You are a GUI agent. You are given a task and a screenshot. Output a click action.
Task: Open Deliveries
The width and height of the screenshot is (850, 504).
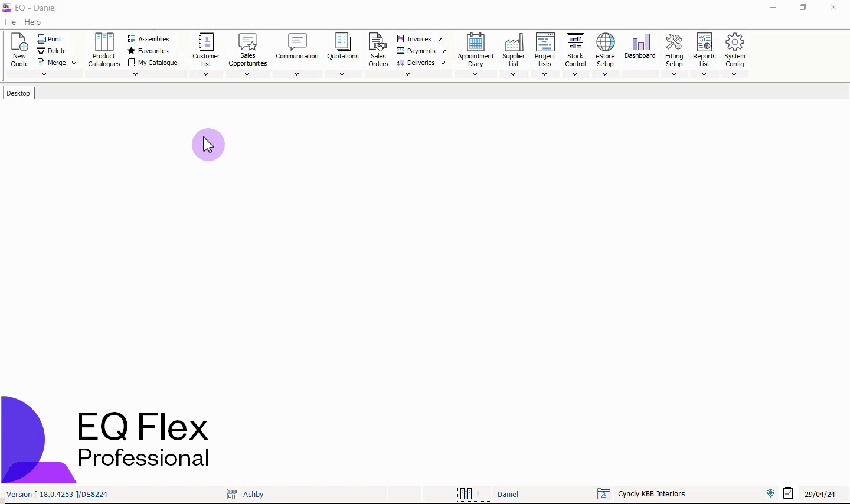[x=416, y=63]
